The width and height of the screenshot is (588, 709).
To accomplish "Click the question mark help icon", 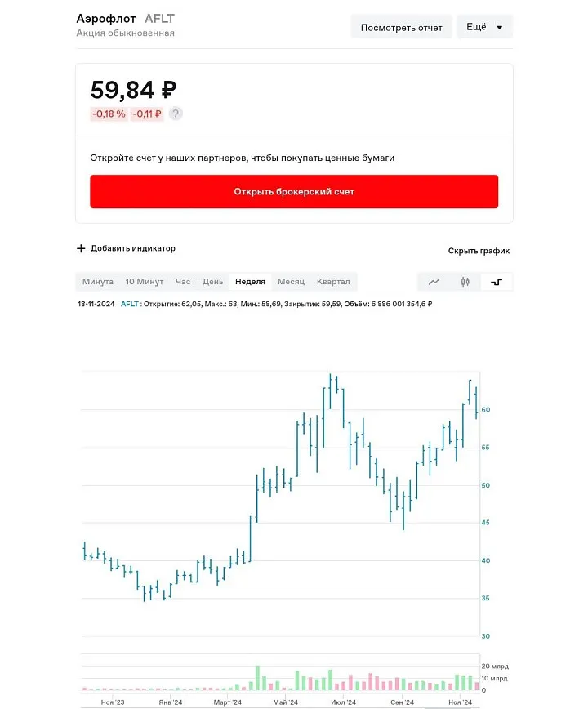I will [x=176, y=114].
